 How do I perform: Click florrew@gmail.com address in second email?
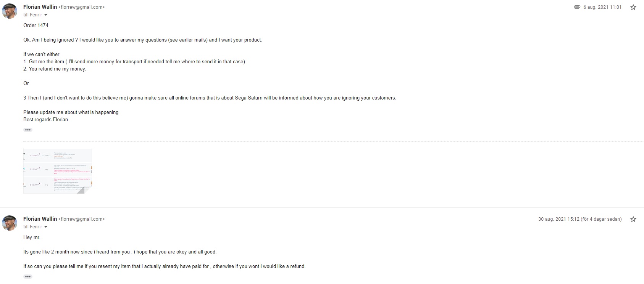pos(81,219)
